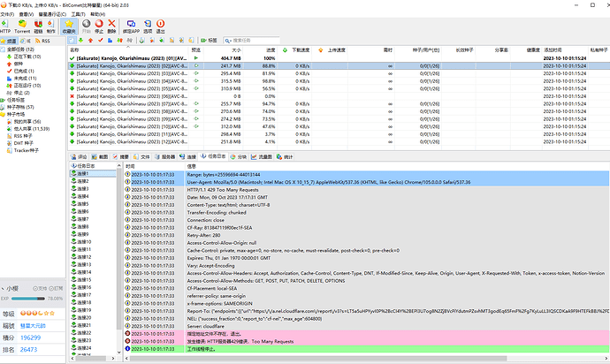Click the green downloading filter arrow in filter bar
The width and height of the screenshot is (610, 364).
click(81, 41)
